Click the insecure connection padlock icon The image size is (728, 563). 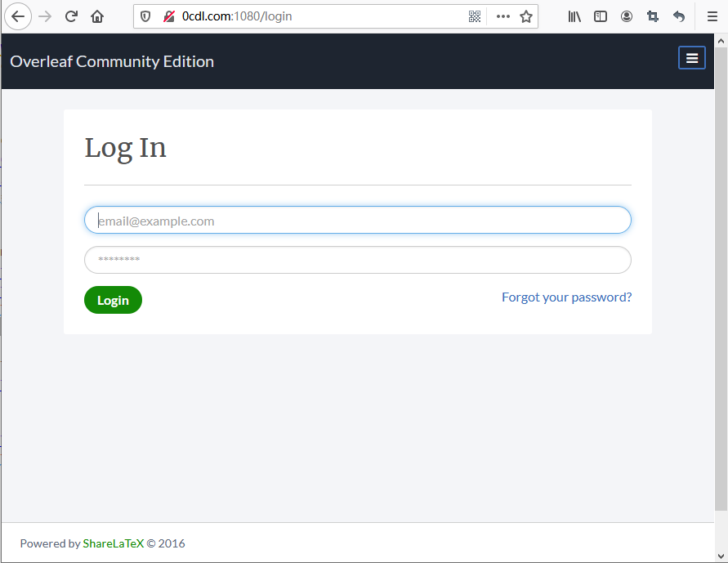(169, 16)
